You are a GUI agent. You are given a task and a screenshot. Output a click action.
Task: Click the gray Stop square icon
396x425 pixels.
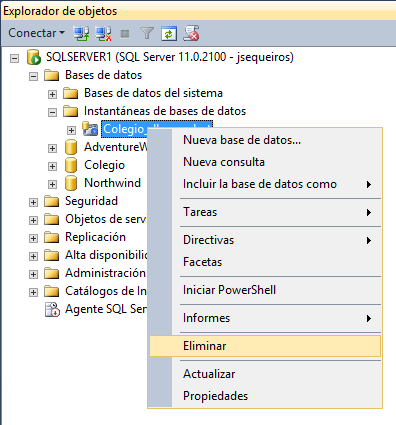(x=125, y=34)
